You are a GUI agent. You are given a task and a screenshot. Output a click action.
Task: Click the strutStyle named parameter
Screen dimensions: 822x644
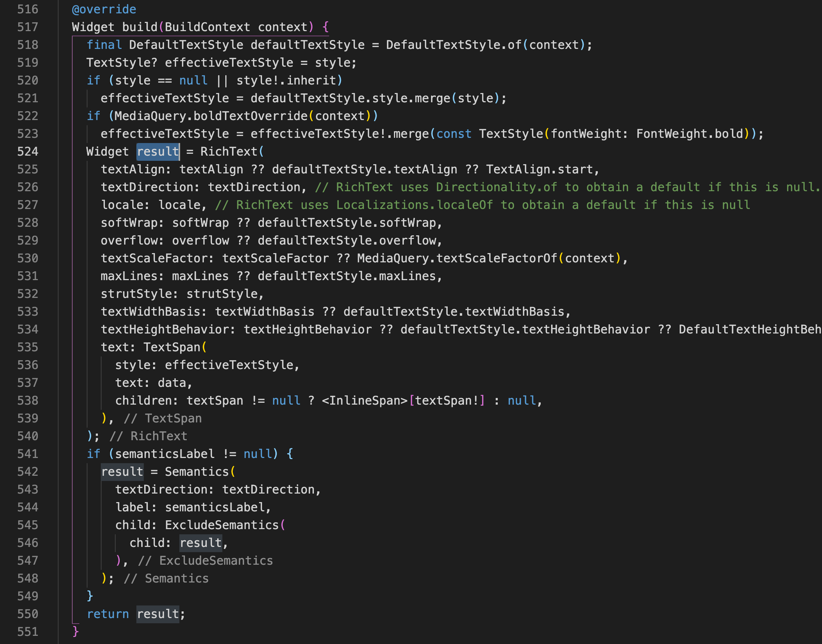click(136, 294)
